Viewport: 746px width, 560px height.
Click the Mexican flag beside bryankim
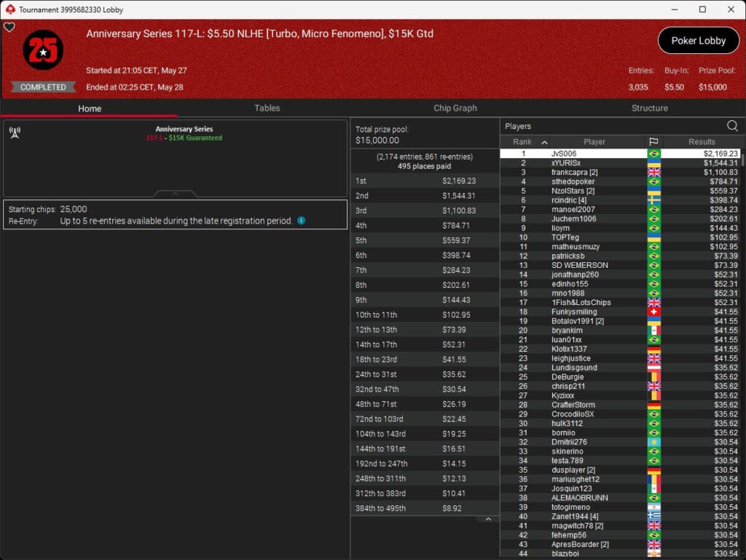tap(653, 331)
